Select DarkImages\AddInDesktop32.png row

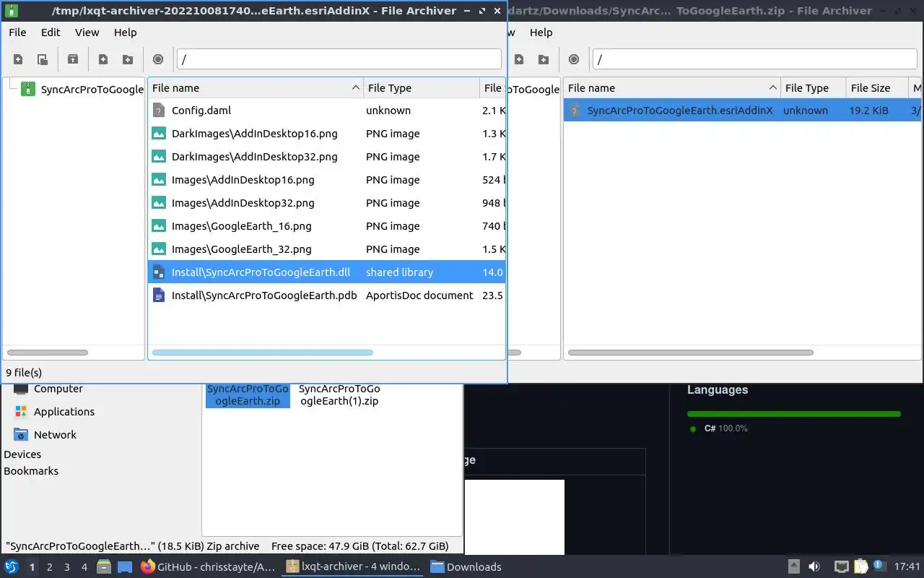[x=327, y=157]
